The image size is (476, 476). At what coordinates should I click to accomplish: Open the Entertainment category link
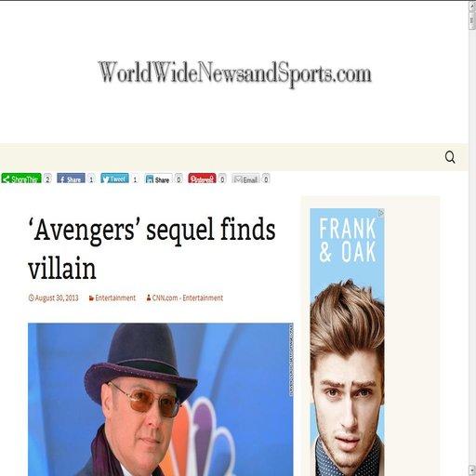(x=112, y=297)
